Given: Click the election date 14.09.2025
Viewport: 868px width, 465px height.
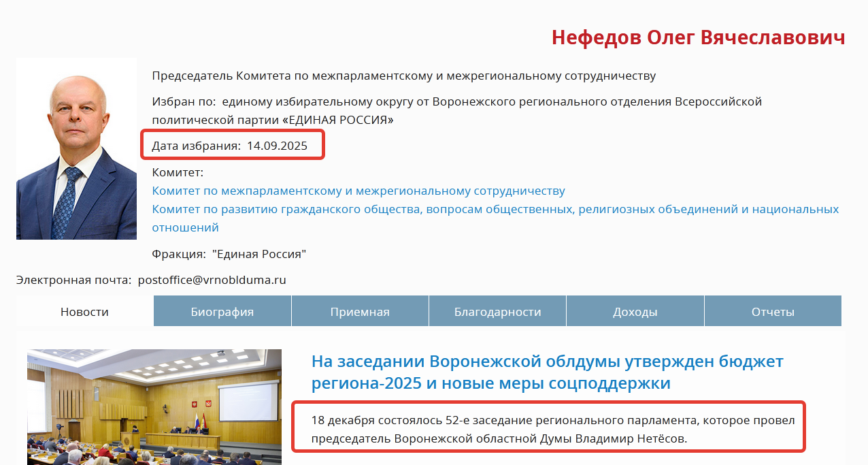Looking at the screenshot, I should (277, 146).
